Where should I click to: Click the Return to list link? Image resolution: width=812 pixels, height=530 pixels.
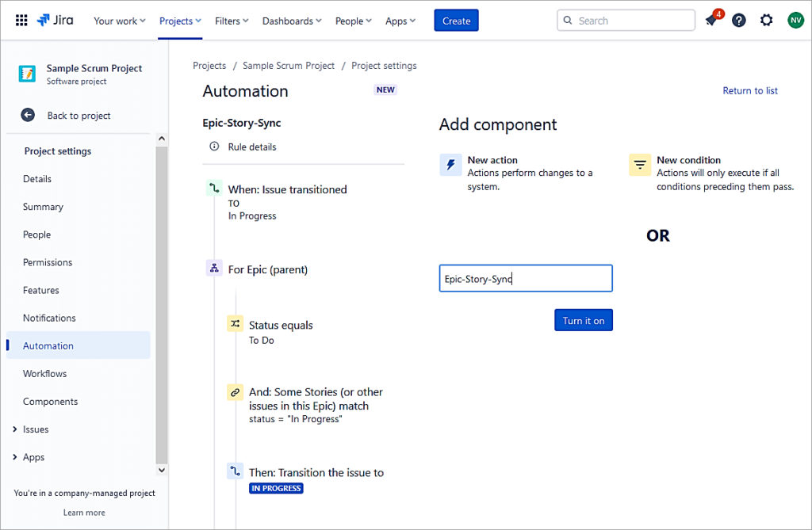click(749, 91)
